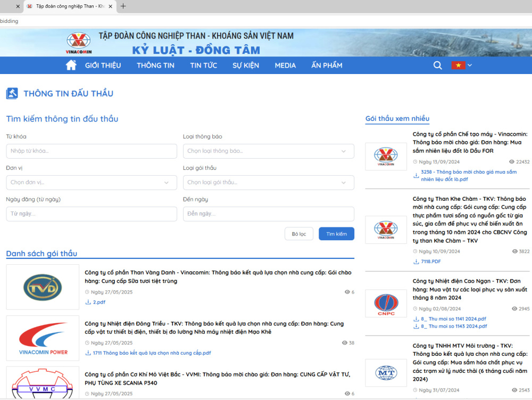The height and width of the screenshot is (400, 532).
Task: Click the tab favicon of Tập đoàn công nghiệp Than
Action: tap(29, 6)
